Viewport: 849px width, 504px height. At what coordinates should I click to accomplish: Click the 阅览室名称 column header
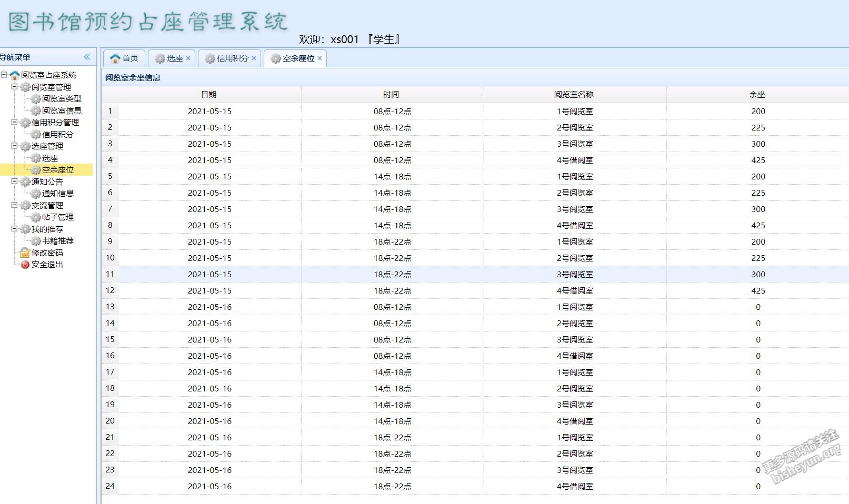(x=575, y=94)
